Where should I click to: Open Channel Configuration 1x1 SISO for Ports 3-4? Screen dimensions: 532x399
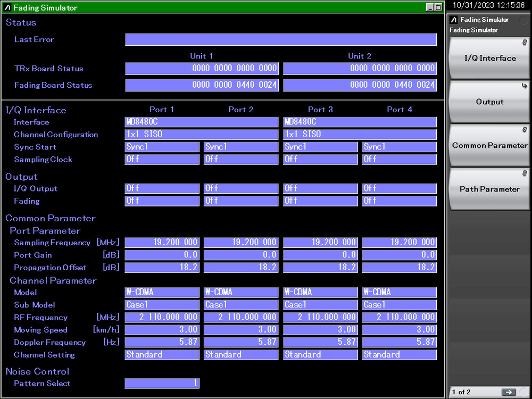pyautogui.click(x=360, y=135)
